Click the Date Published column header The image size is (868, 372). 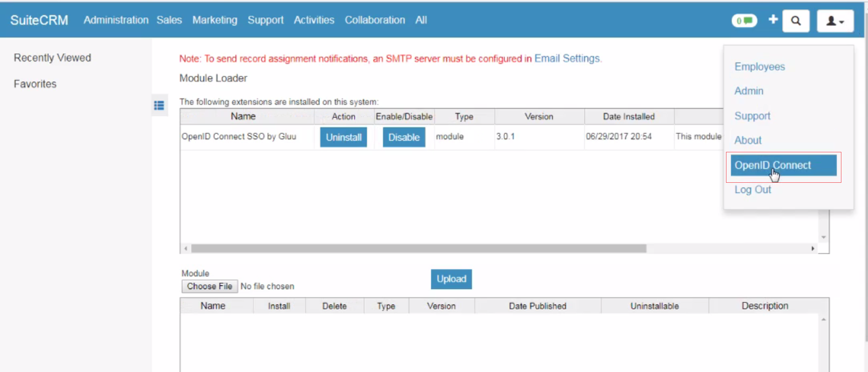coord(537,306)
